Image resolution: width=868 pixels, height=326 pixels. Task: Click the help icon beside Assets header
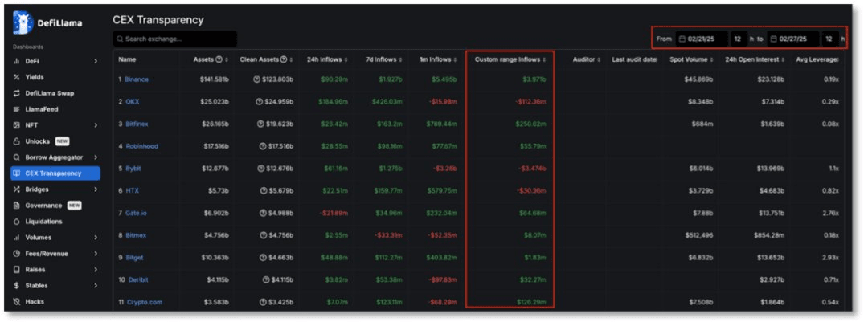coord(218,59)
